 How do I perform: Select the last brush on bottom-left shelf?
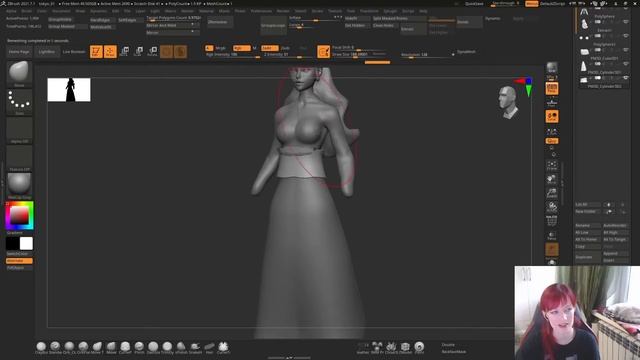[x=223, y=348]
